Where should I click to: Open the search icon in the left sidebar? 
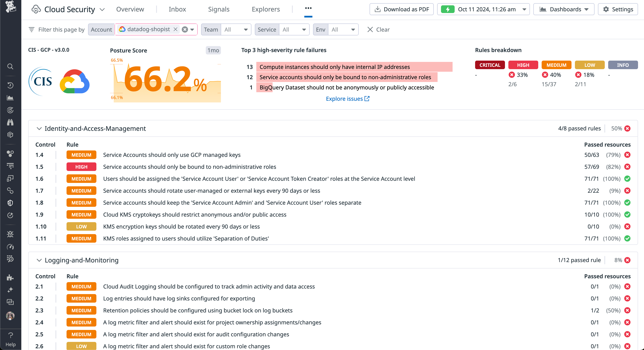pyautogui.click(x=10, y=66)
